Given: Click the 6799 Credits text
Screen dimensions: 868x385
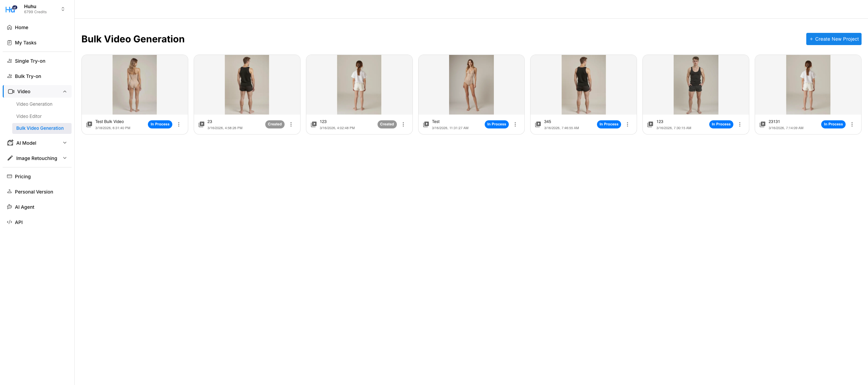Looking at the screenshot, I should click(x=35, y=12).
